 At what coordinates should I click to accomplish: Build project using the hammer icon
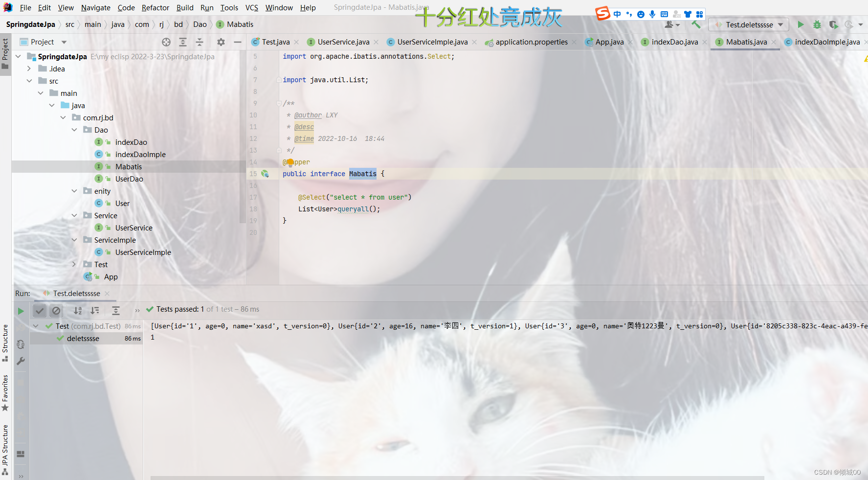(x=696, y=24)
